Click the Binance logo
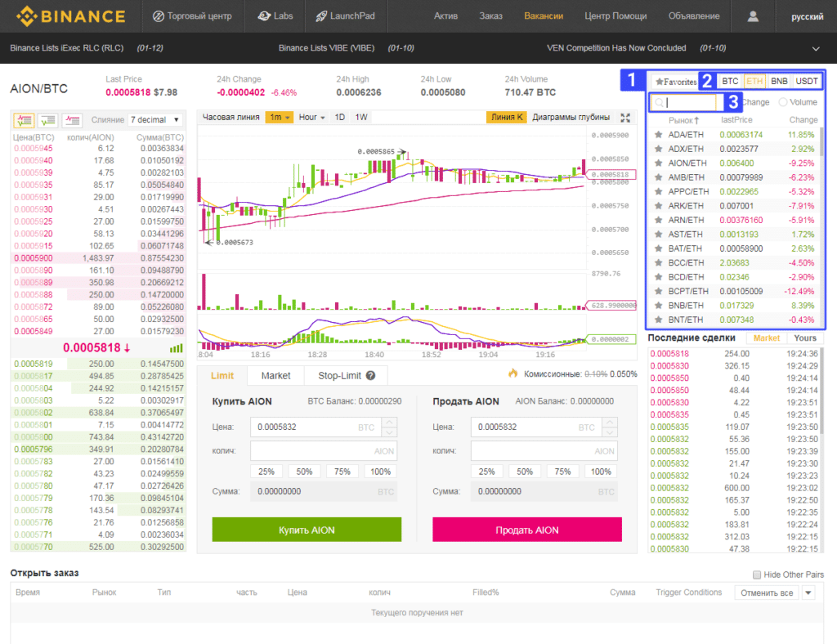This screenshot has height=644, width=837. [71, 16]
